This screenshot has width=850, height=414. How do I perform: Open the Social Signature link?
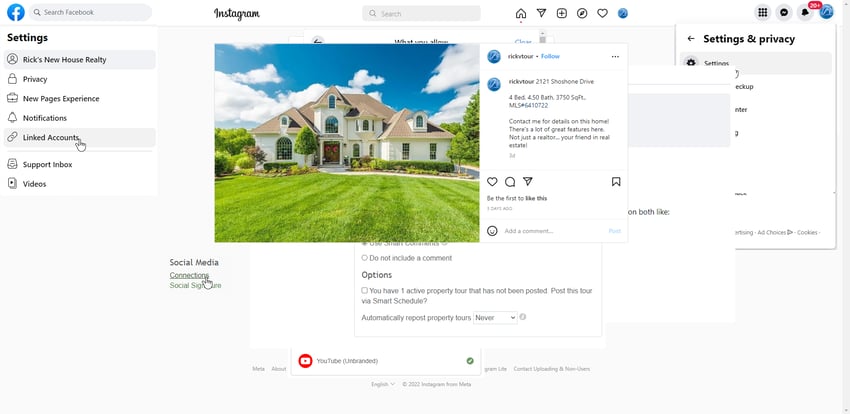click(195, 285)
